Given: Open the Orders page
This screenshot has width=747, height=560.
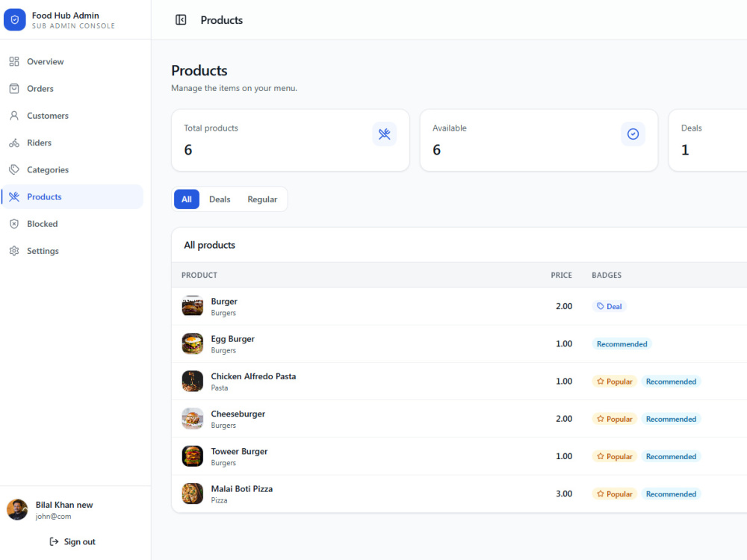Looking at the screenshot, I should pyautogui.click(x=72, y=89).
